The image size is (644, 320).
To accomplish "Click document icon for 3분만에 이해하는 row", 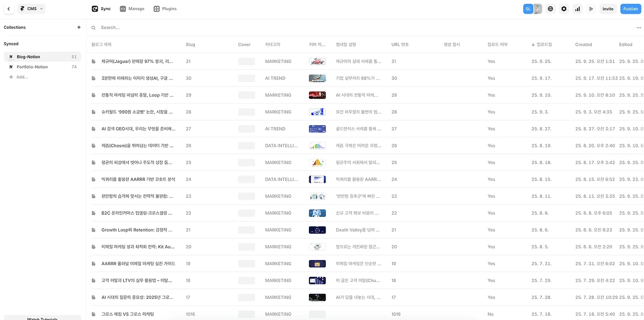I will pyautogui.click(x=94, y=78).
